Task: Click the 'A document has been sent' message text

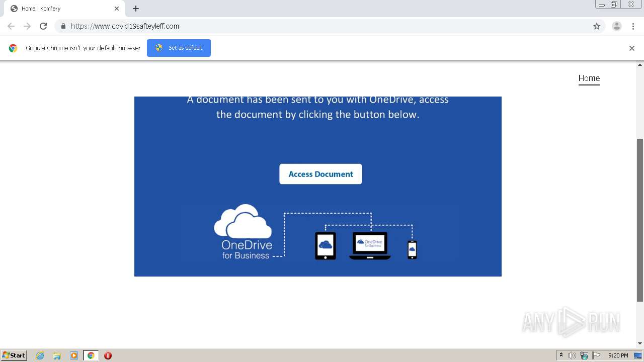Action: click(317, 107)
